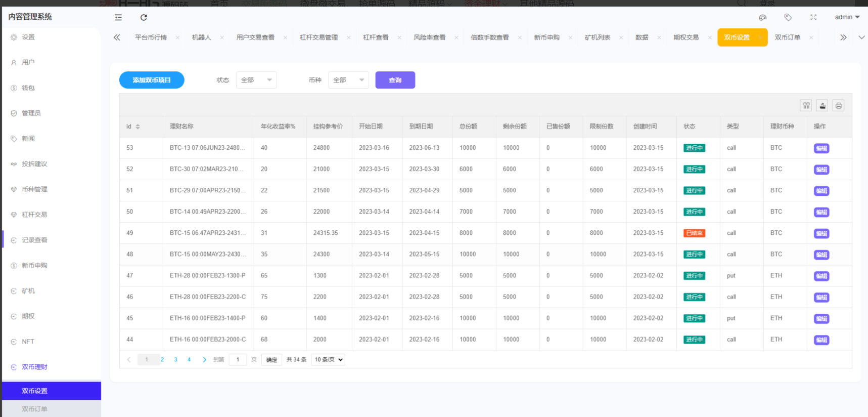
Task: Sort the table by the id column
Action: tap(138, 127)
